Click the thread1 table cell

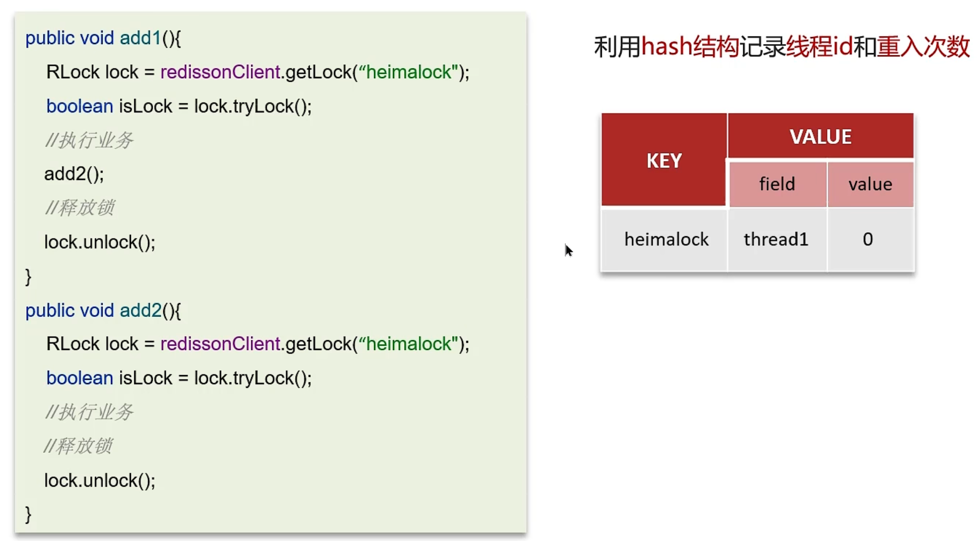[x=776, y=239]
